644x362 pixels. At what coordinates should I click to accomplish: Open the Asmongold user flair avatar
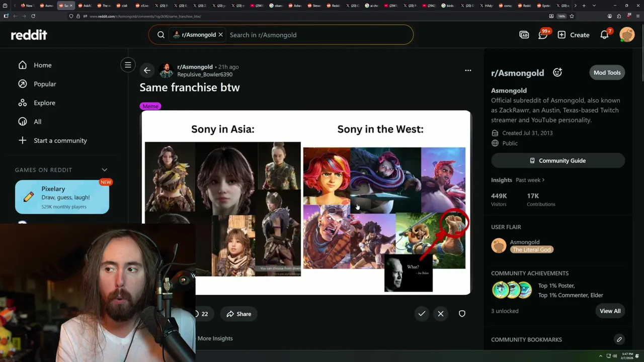click(499, 245)
